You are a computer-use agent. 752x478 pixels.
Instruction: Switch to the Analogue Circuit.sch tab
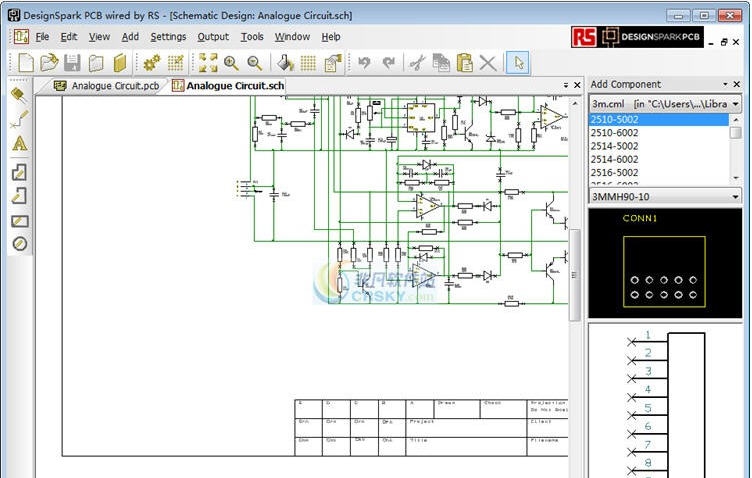228,86
